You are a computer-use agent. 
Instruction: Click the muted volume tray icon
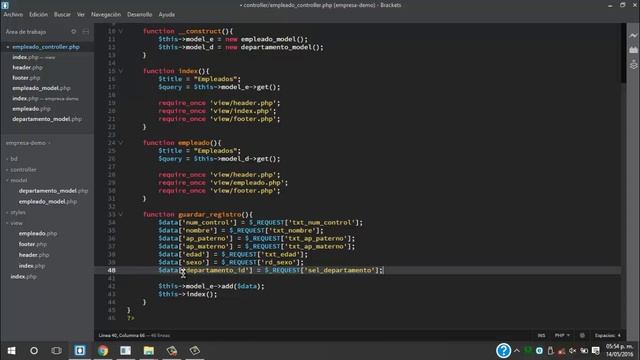573,351
